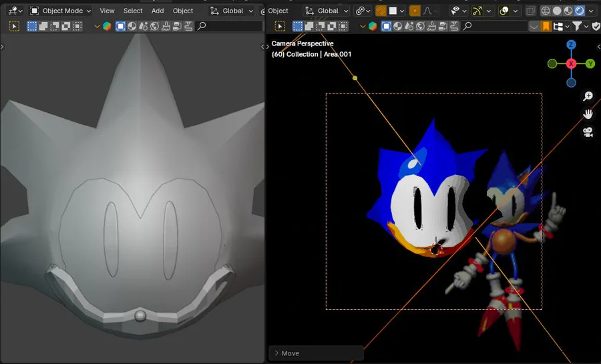
Task: Expand left viewport toolbar arrow
Action: [x=2, y=46]
